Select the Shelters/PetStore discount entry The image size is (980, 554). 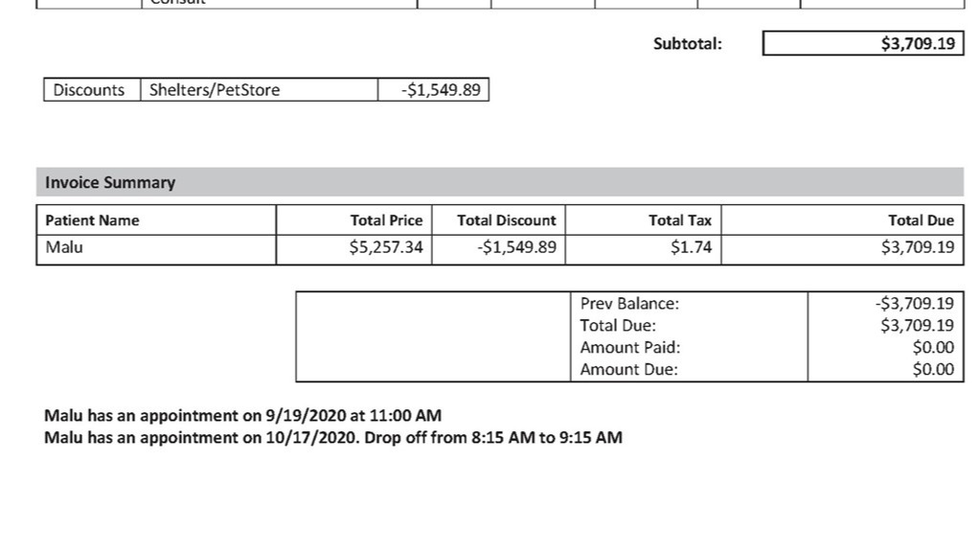(x=260, y=89)
